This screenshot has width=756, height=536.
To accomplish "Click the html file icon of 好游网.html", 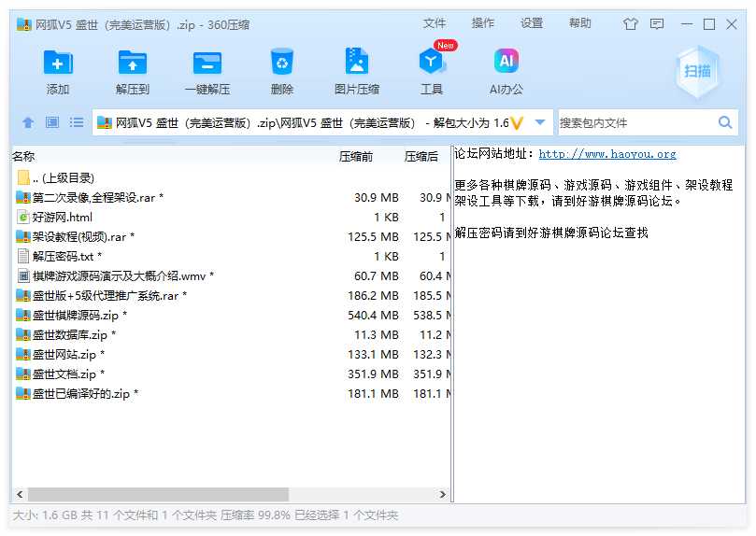I will point(23,218).
